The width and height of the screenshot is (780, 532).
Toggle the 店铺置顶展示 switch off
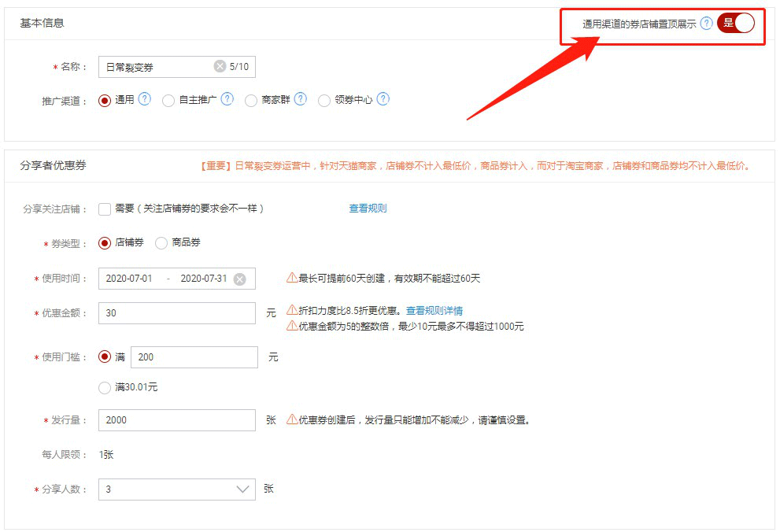(x=736, y=24)
